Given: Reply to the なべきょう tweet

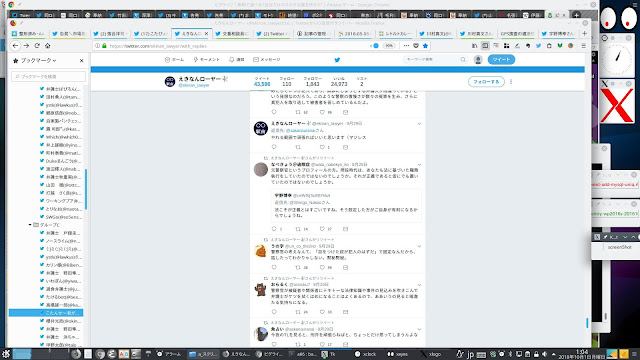Looking at the screenshot, I should [x=274, y=229].
